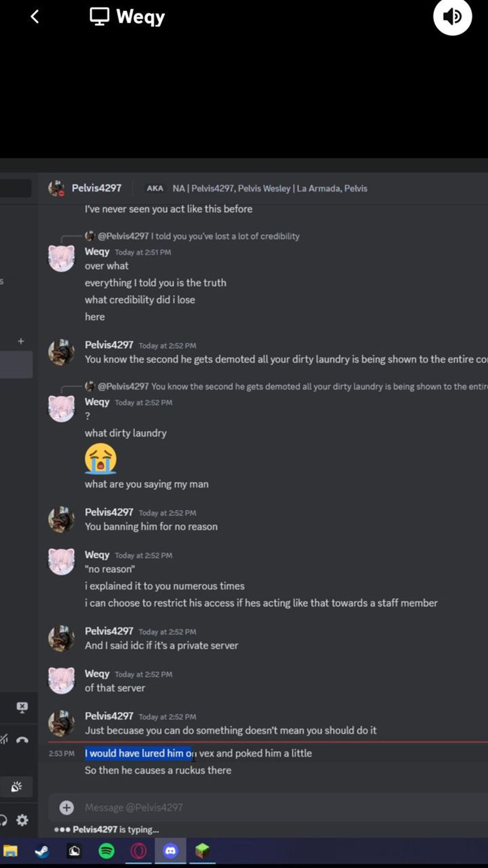Stop screen sharing with the monitor X icon

click(x=22, y=707)
